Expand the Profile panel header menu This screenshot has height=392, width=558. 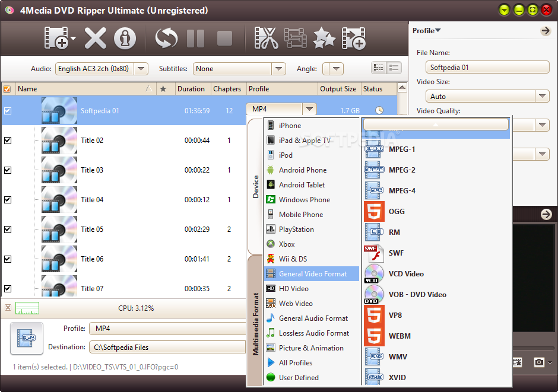[426, 31]
